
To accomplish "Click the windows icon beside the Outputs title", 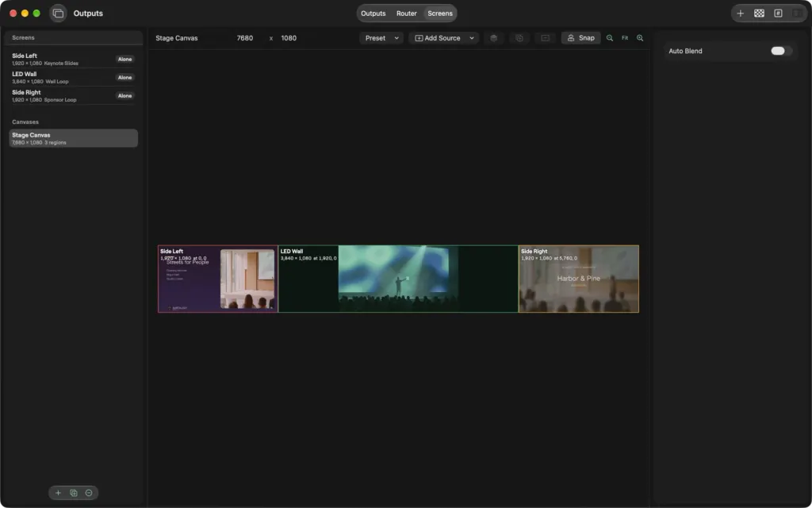I will 58,13.
